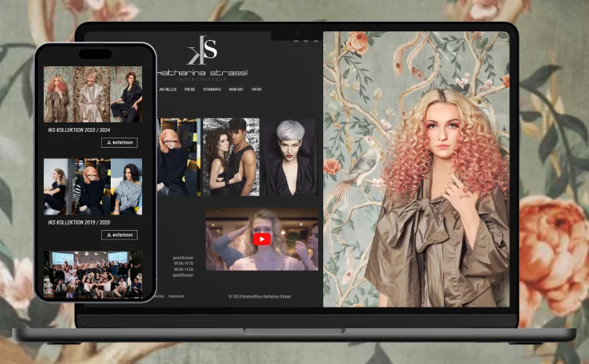
Task: Click the katharina strassl wordmark text
Action: pos(202,73)
